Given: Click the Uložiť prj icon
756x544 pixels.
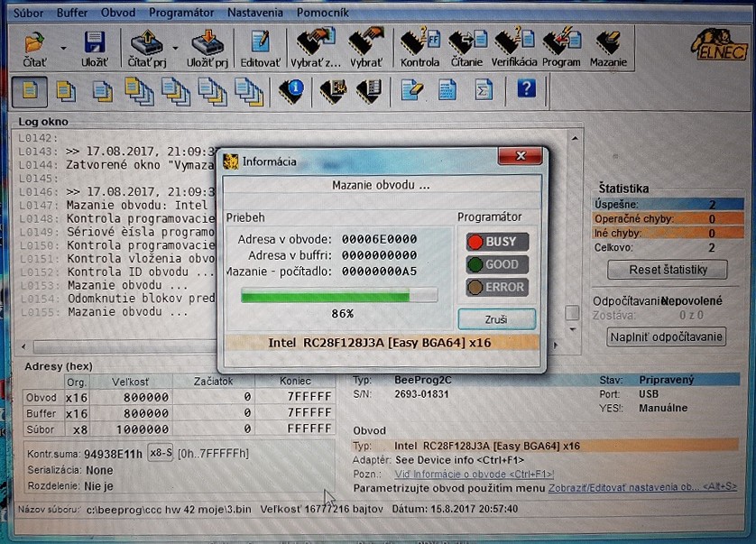Looking at the screenshot, I should point(207,48).
